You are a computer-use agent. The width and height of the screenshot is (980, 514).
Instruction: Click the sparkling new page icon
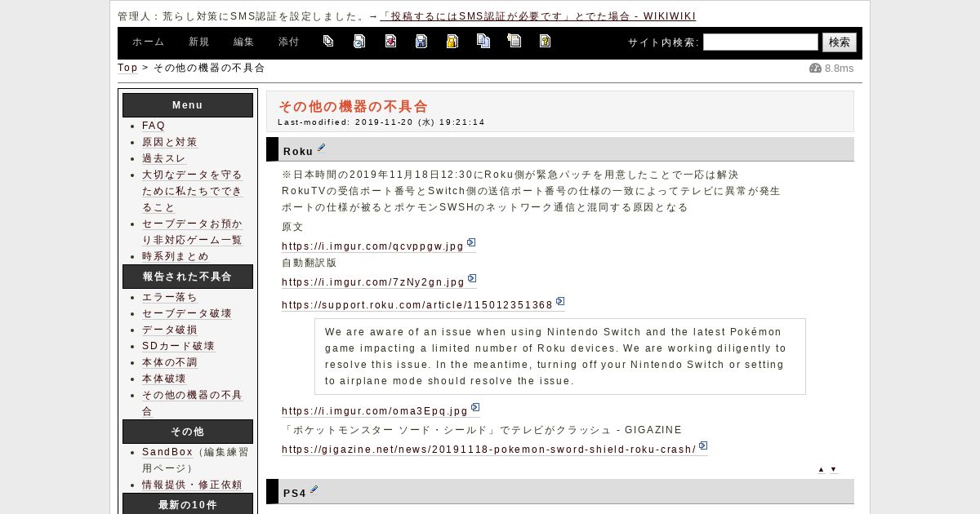(514, 41)
